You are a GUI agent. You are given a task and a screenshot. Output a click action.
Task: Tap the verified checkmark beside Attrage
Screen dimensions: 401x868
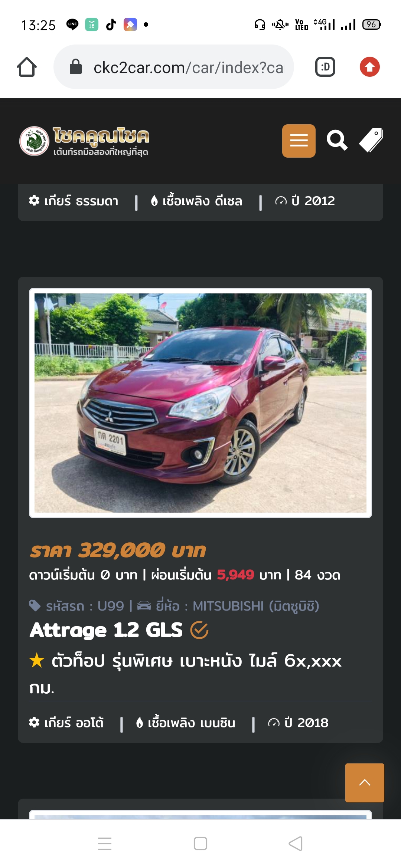199,630
